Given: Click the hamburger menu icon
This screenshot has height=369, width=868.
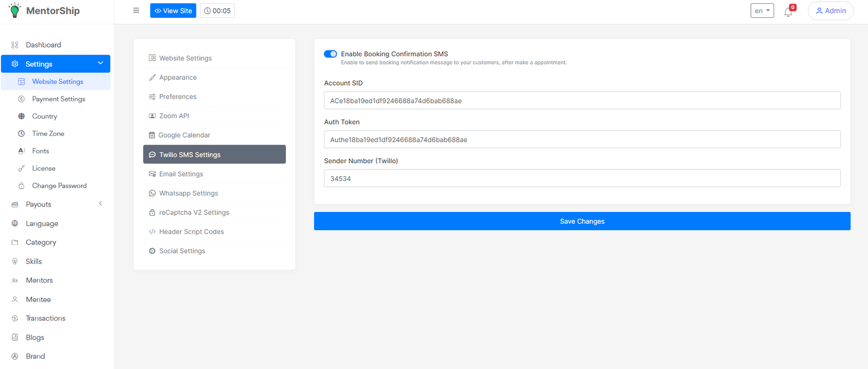Looking at the screenshot, I should 136,10.
